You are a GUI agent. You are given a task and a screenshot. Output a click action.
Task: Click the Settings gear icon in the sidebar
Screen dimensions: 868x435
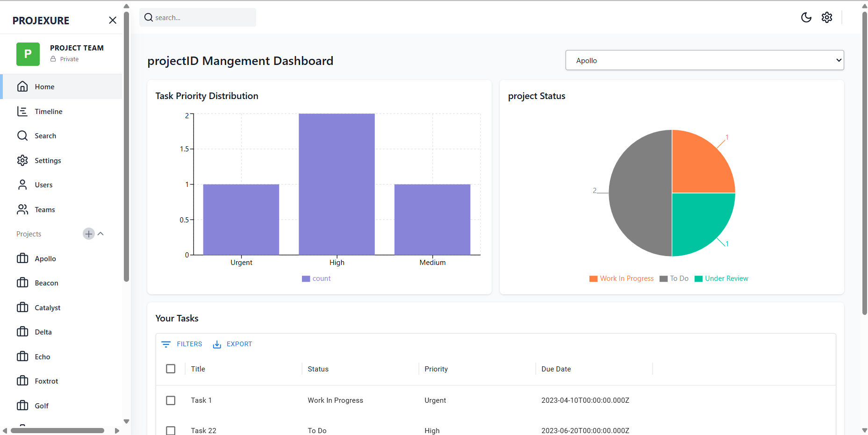[22, 160]
